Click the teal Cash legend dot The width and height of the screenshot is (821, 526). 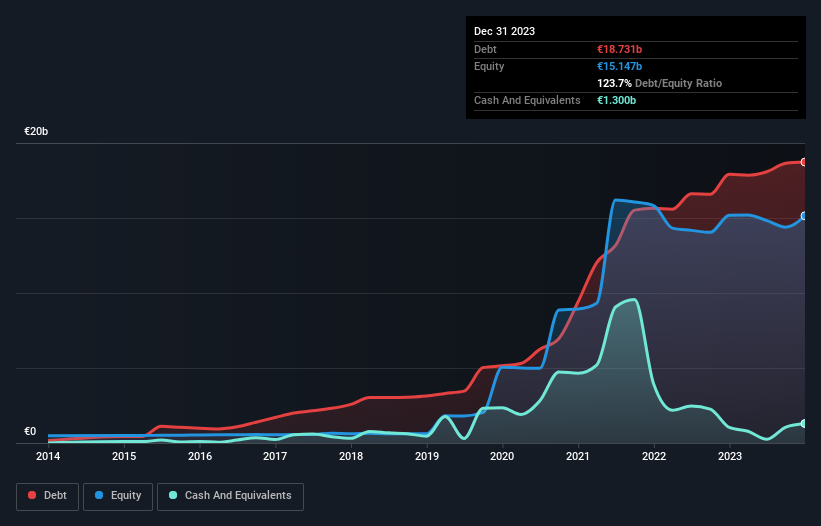tap(173, 495)
